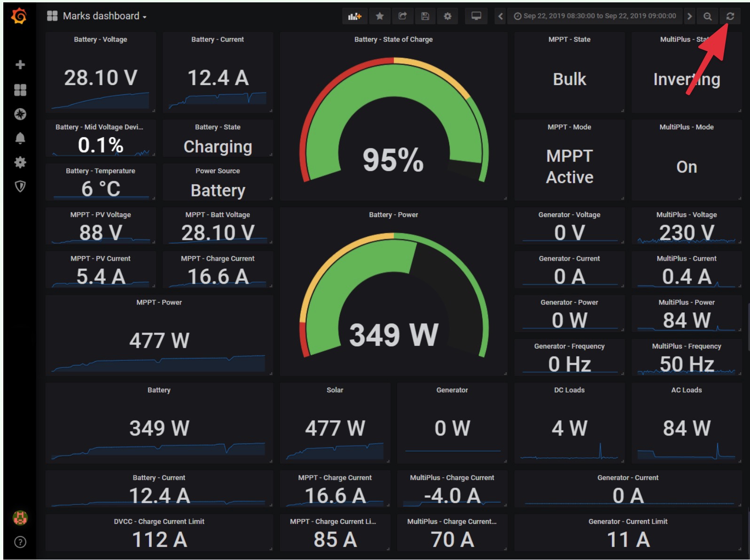The image size is (750, 560).
Task: Open dashboard settings gear in top toolbar
Action: click(x=448, y=16)
